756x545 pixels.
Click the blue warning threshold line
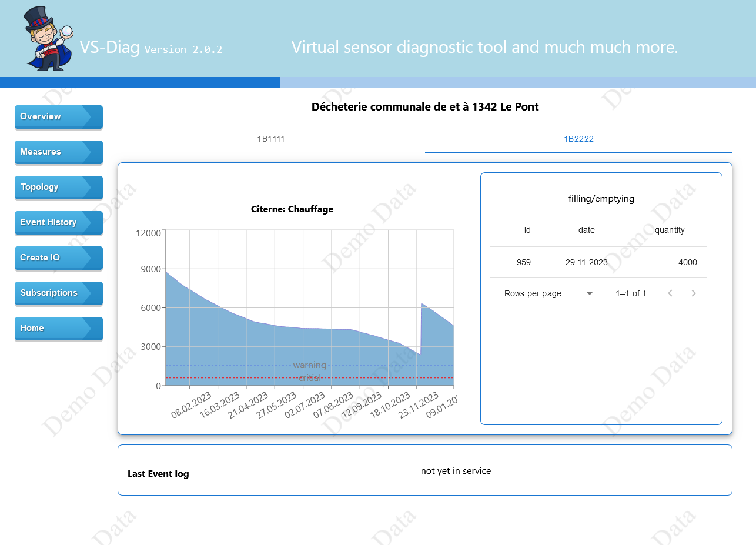pyautogui.click(x=235, y=365)
